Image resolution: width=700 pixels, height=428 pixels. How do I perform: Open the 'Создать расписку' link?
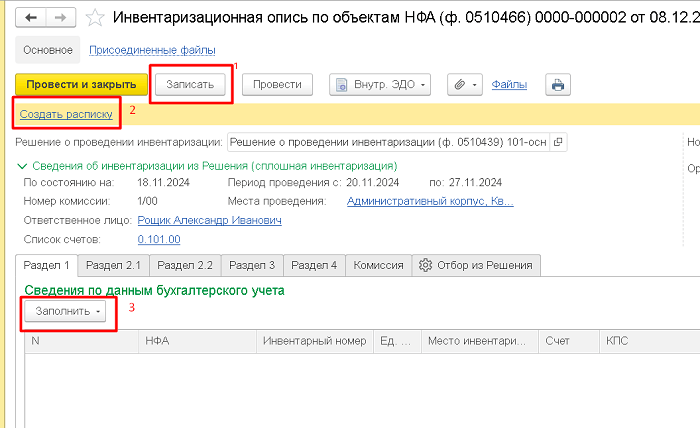[x=66, y=115]
